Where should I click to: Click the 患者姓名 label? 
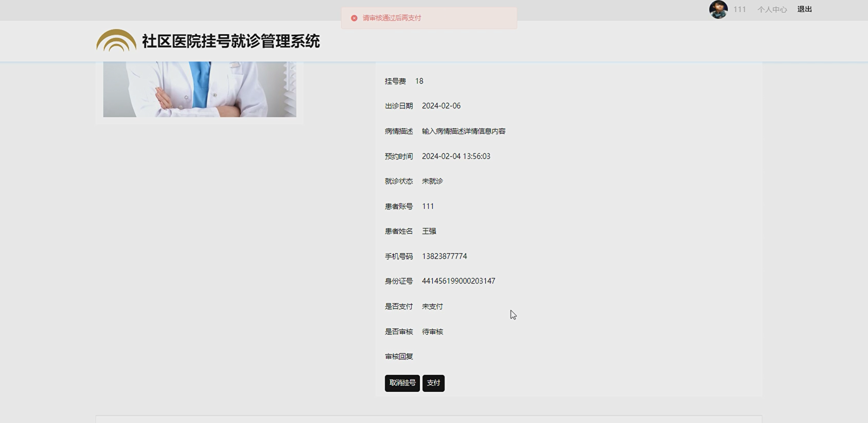[x=399, y=231]
